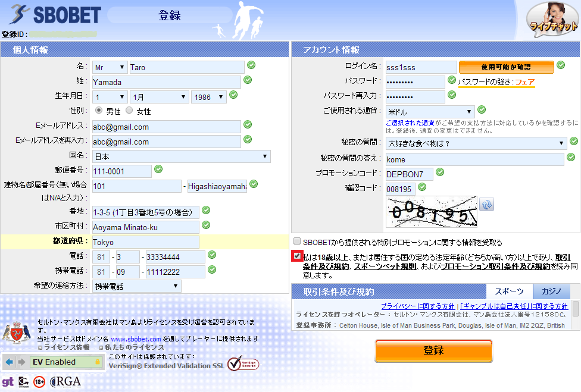Open the secret question dropdown
The image size is (581, 392).
pos(476,143)
